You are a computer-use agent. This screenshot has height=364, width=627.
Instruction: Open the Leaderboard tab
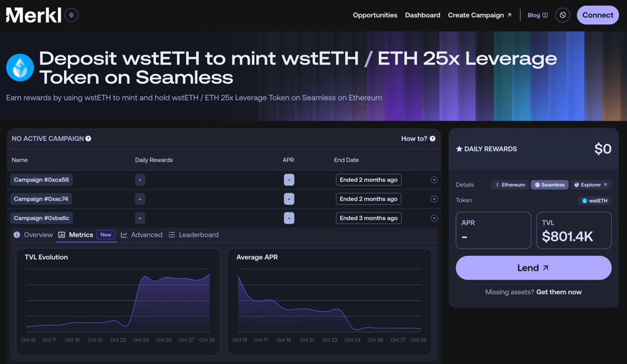point(193,235)
